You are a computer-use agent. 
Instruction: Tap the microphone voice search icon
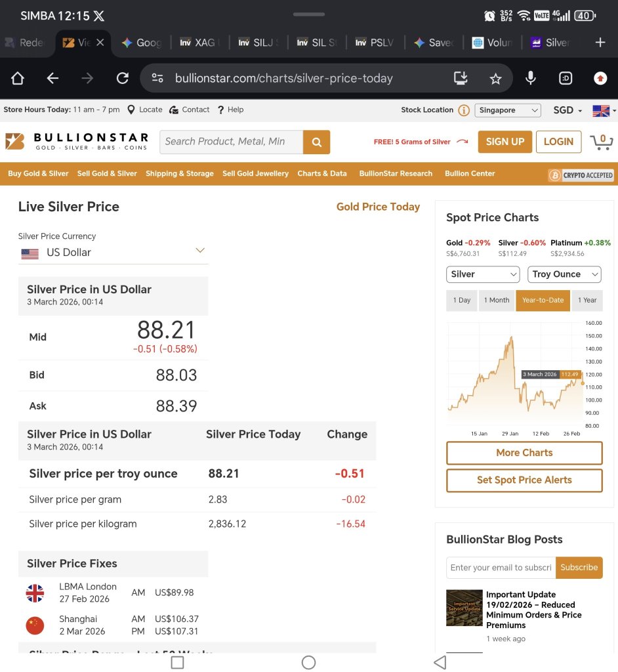(531, 78)
